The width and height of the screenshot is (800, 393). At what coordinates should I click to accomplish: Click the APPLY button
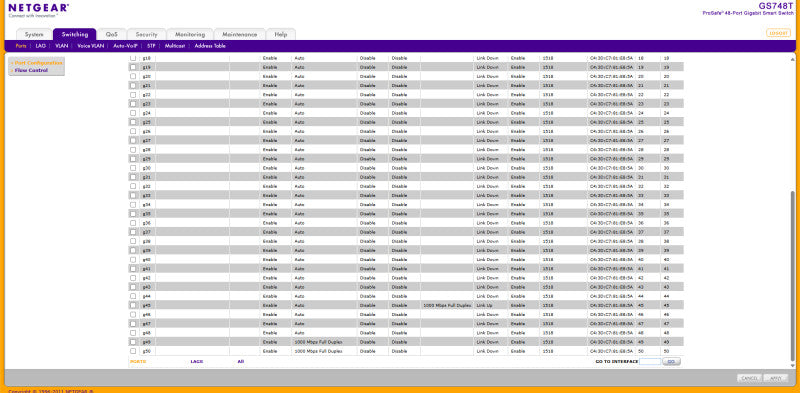[x=776, y=378]
